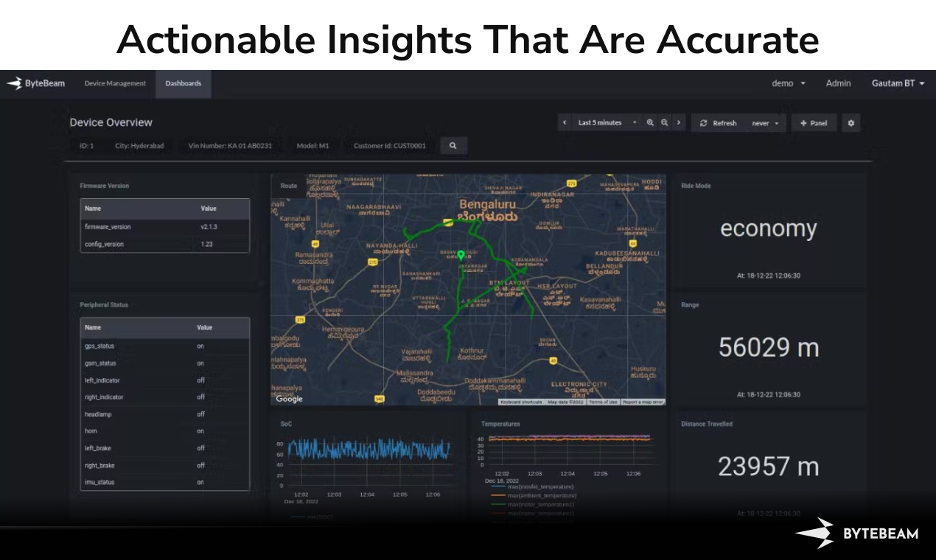Go to the previous time range
This screenshot has height=560, width=936.
565,123
